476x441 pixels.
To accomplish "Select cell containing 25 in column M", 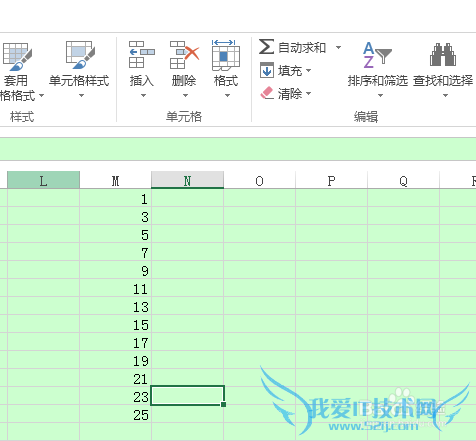I will point(115,415).
